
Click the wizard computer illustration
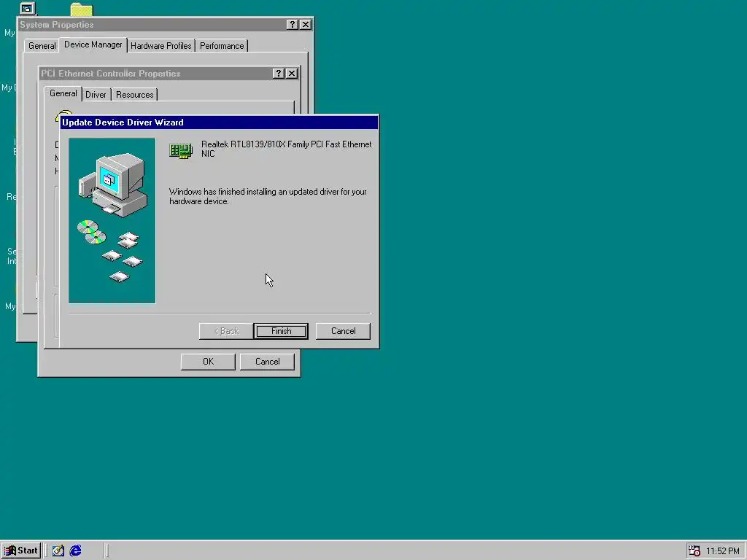click(112, 220)
